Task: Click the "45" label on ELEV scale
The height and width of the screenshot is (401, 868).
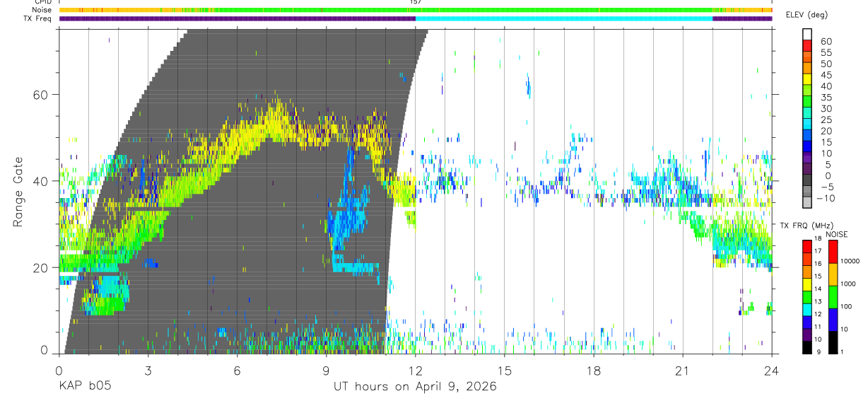Action: 826,75
